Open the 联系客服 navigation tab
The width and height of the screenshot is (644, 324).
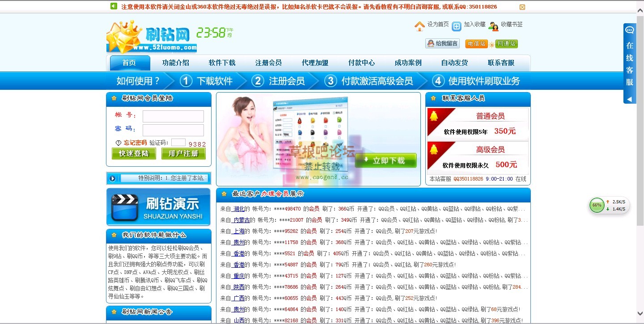pos(501,63)
